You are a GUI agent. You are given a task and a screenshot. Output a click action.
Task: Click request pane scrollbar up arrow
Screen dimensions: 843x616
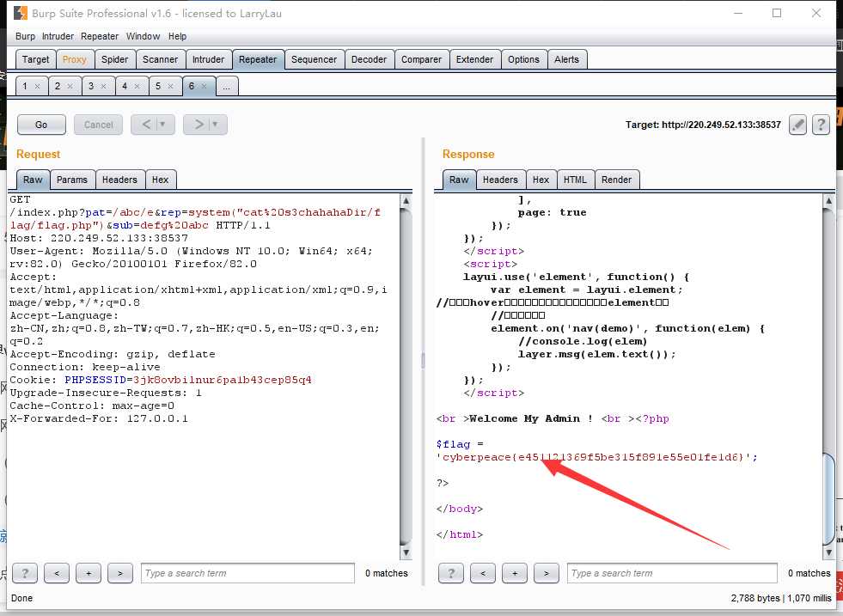point(406,201)
